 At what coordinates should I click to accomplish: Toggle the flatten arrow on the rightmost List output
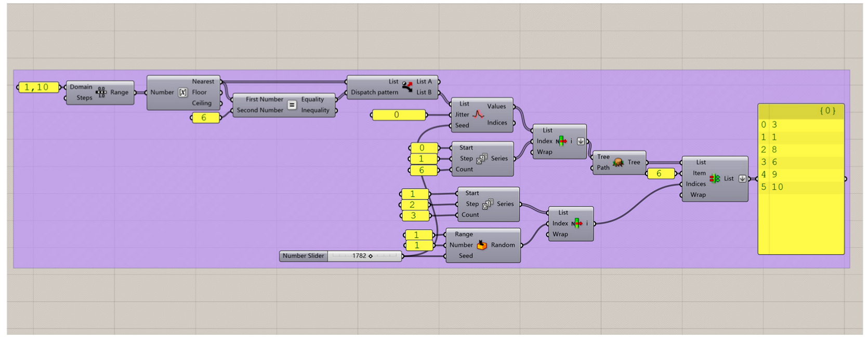742,179
